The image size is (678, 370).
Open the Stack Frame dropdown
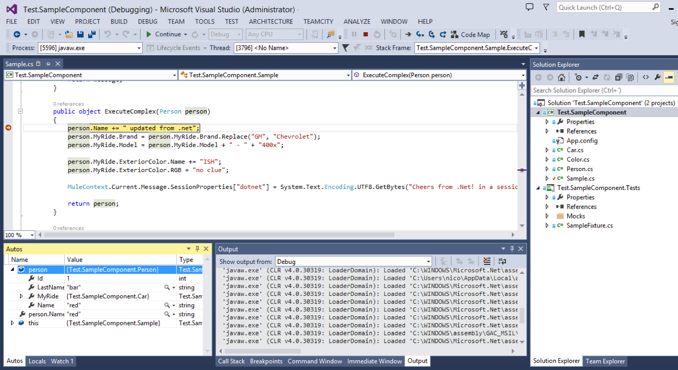[x=477, y=48]
